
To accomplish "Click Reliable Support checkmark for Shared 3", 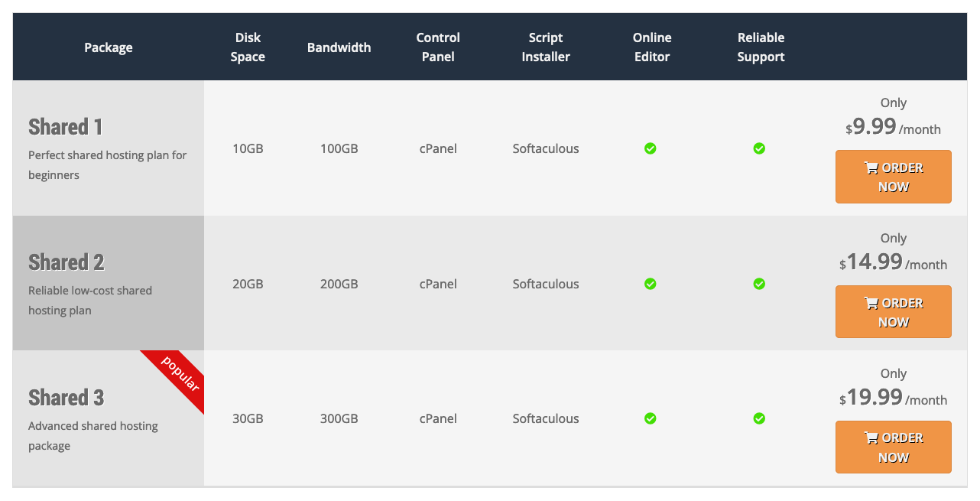I will pyautogui.click(x=759, y=418).
